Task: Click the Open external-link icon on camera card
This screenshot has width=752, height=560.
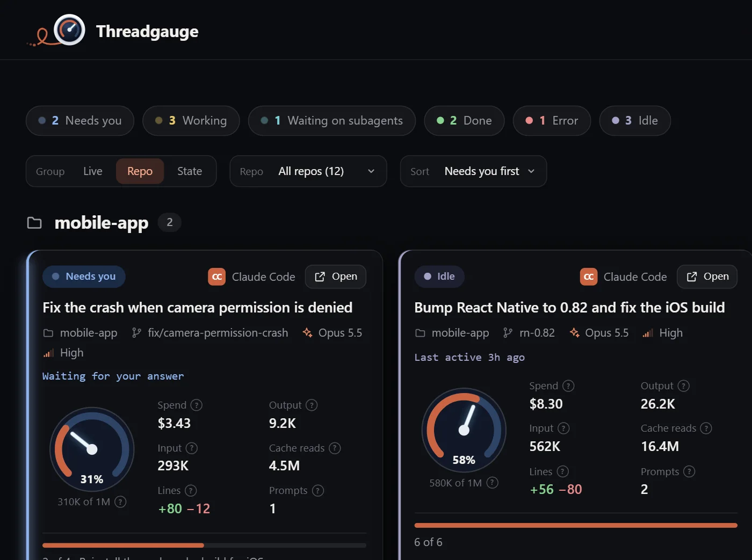Action: pos(320,277)
